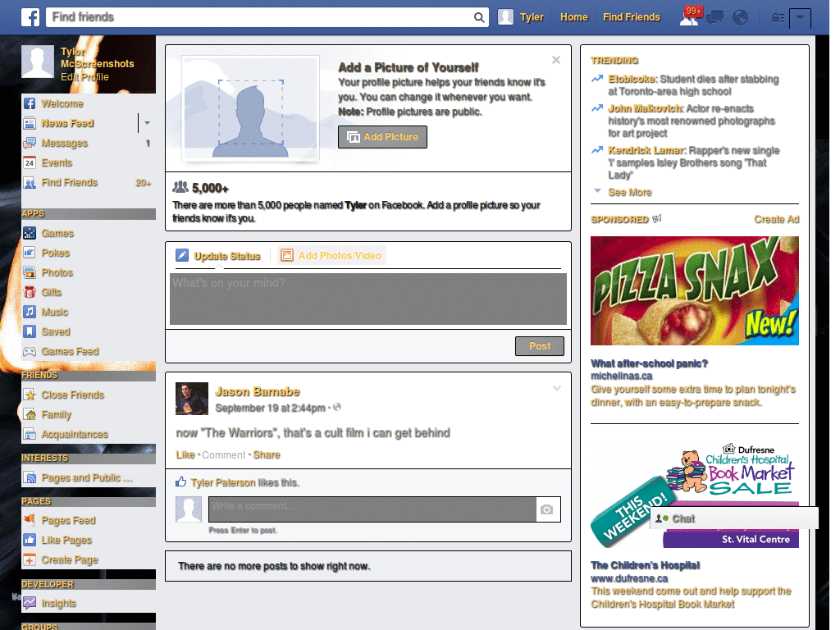This screenshot has width=840, height=630.
Task: Attach a photo to the comment via camera icon
Action: 547,509
